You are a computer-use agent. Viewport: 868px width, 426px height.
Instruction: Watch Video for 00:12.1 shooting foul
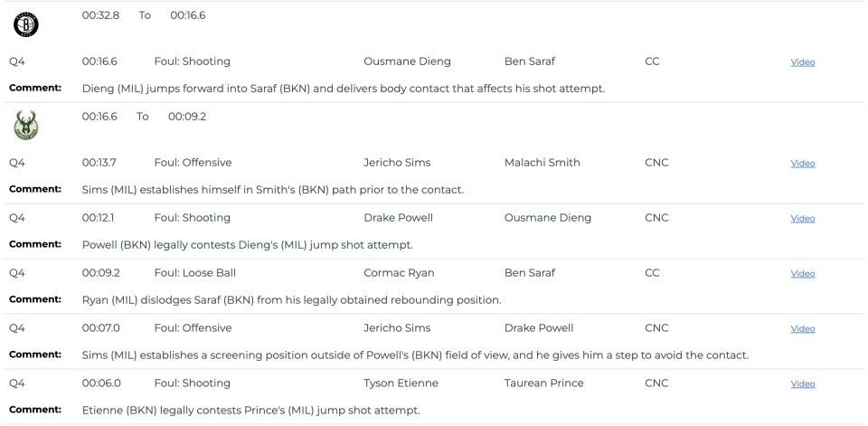802,219
